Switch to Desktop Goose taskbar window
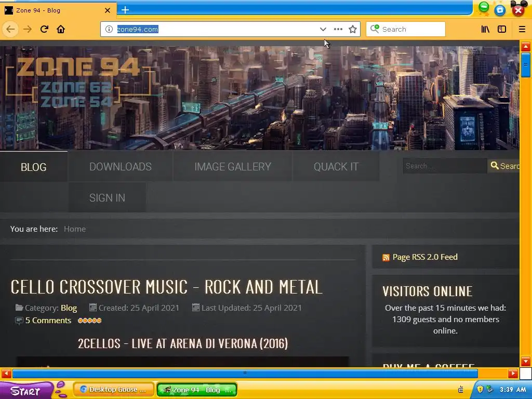This screenshot has width=532, height=399. 114,390
